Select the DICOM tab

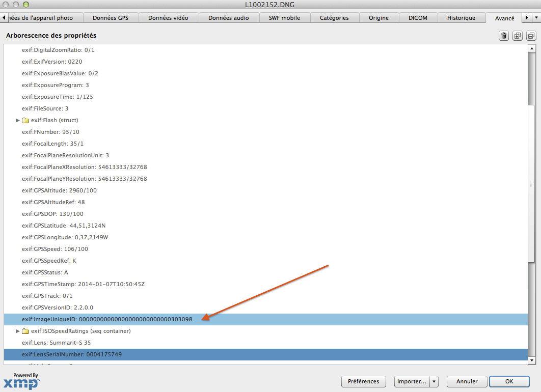pos(418,18)
